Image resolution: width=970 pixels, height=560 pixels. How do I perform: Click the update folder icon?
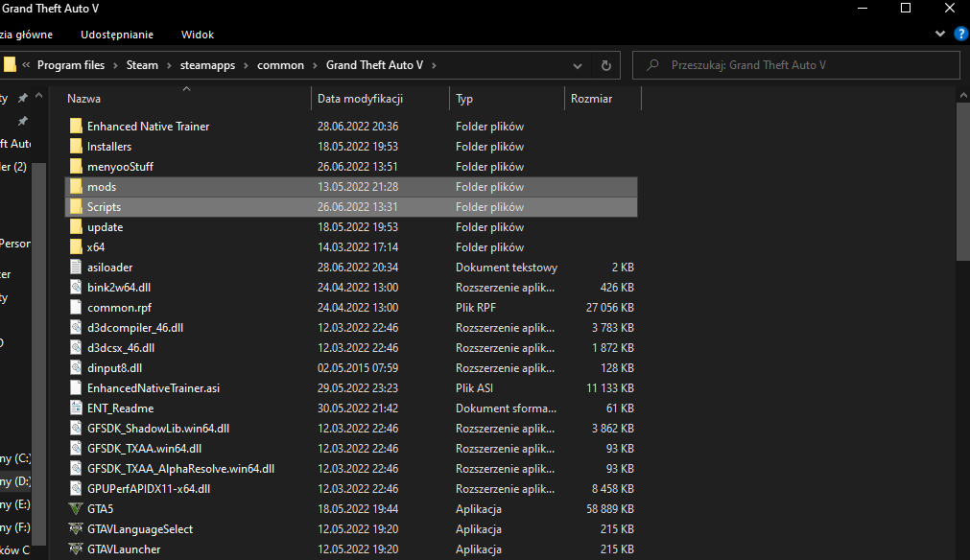[x=76, y=227]
